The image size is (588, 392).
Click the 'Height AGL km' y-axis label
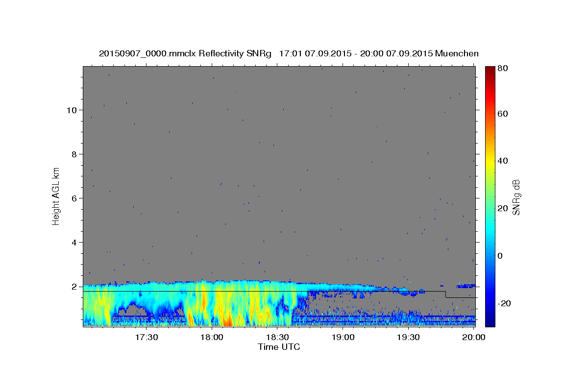56,196
